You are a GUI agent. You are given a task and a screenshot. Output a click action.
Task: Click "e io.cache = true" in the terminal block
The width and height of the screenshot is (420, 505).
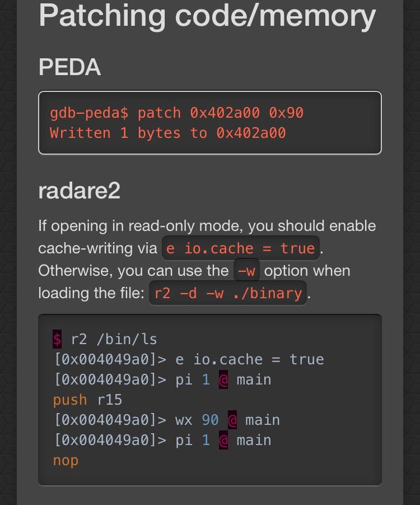(x=249, y=359)
